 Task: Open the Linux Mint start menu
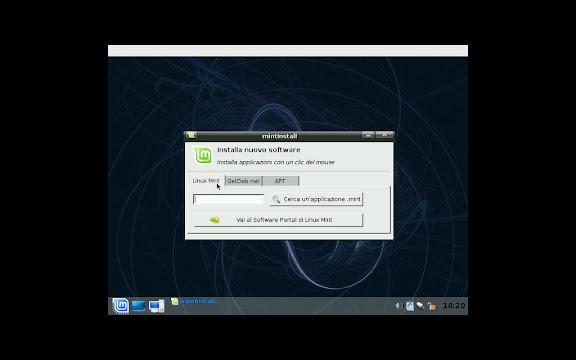click(120, 306)
